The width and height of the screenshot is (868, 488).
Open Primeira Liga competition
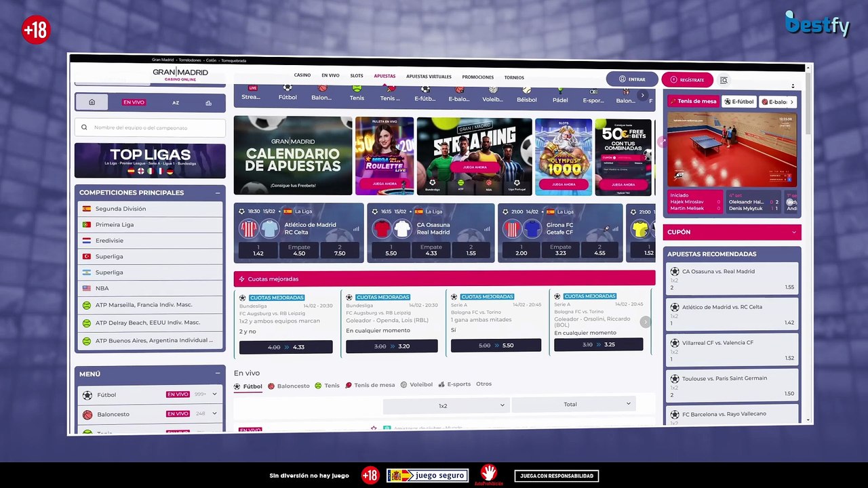pos(149,224)
